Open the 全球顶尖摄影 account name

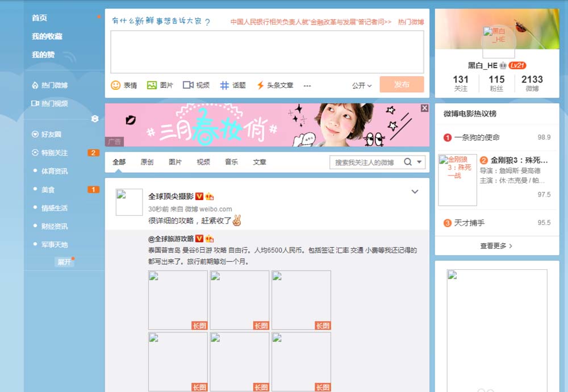click(x=171, y=197)
